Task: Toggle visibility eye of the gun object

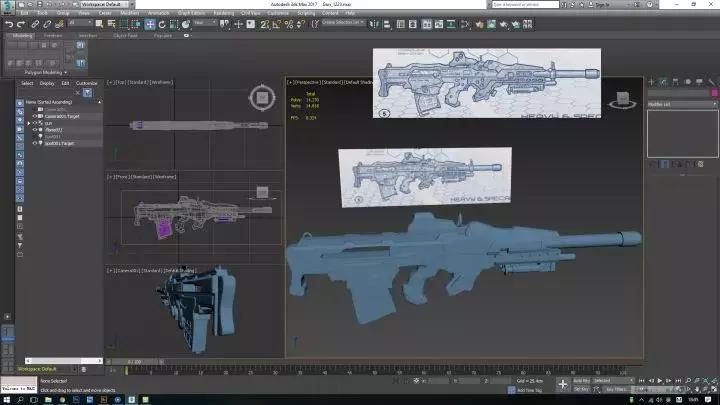Action: [x=36, y=123]
